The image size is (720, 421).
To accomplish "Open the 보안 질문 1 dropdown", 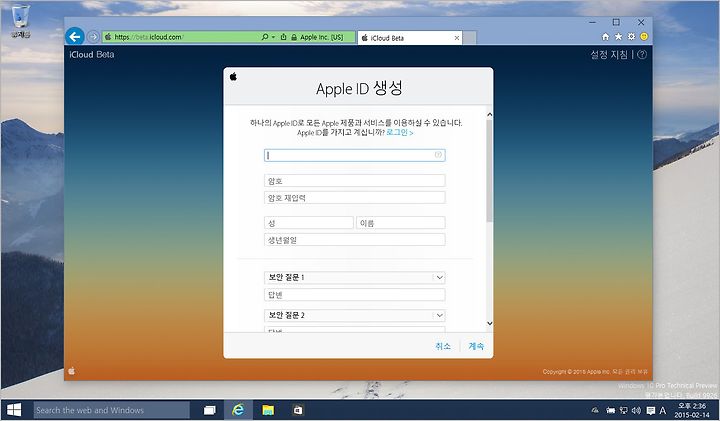I will click(x=354, y=277).
